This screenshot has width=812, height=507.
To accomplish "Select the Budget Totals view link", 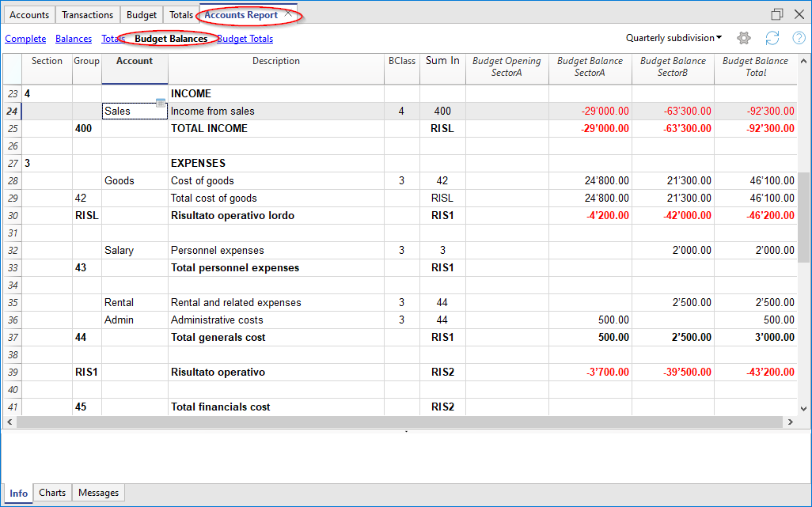I will pyautogui.click(x=245, y=39).
